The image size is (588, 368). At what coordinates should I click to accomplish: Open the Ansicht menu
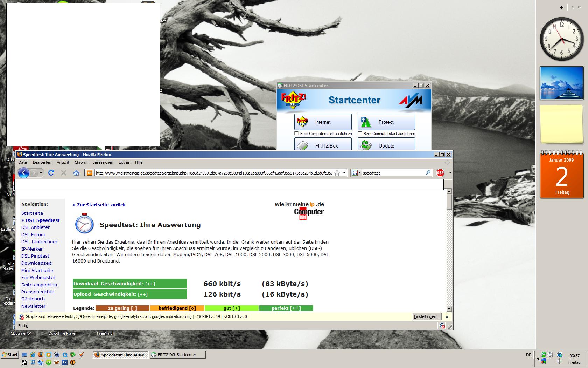pos(63,162)
